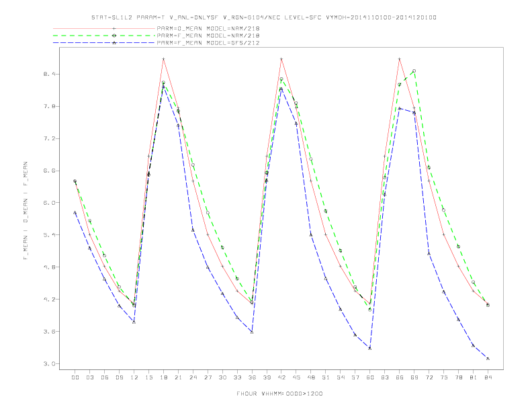Click the x-axis label 84
The image size is (532, 411).
488,377
